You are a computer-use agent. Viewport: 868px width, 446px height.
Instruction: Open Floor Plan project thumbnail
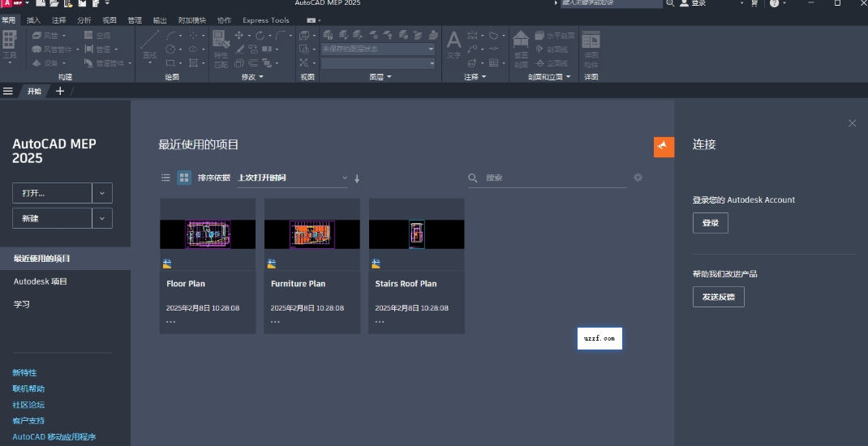point(208,234)
